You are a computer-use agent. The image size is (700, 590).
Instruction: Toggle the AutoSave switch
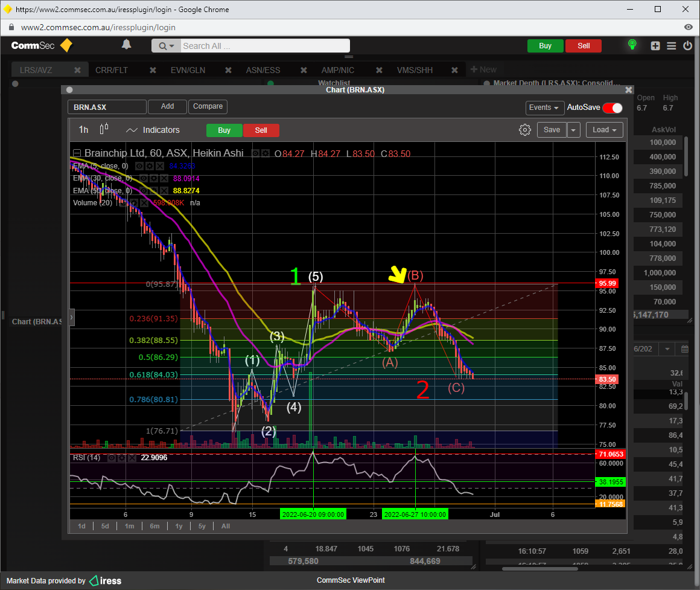612,107
